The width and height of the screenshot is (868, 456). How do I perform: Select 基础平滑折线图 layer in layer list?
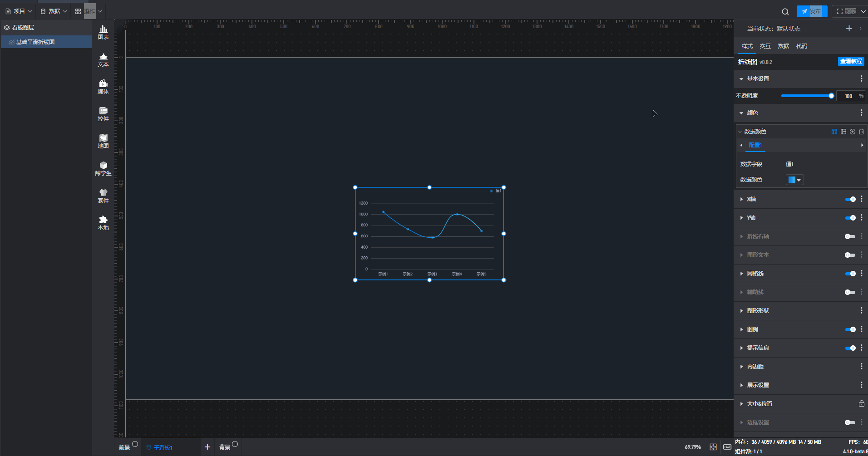coord(46,42)
